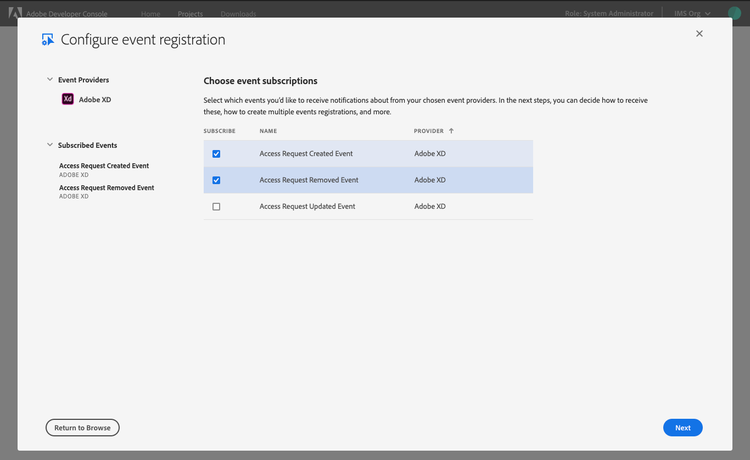
Task: Collapse the Subscribed Events section
Action: click(x=50, y=145)
